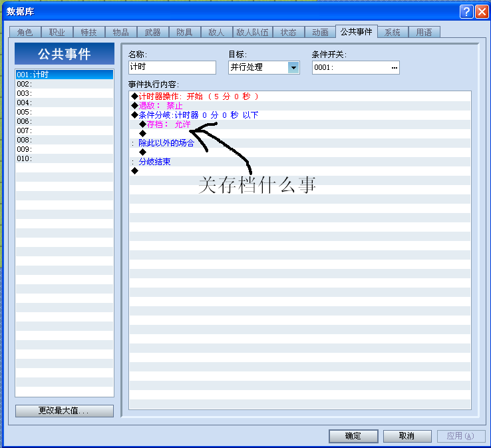Select list entry 003
This screenshot has height=448, width=491.
pyautogui.click(x=65, y=93)
